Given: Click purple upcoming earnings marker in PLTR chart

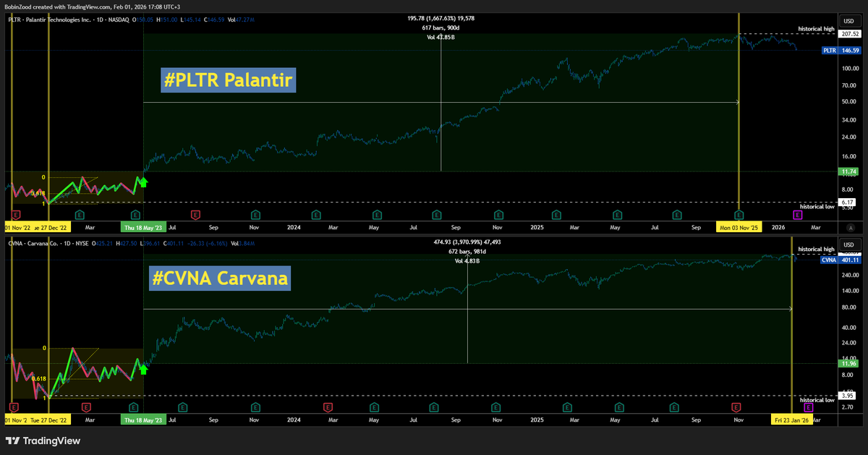Looking at the screenshot, I should point(799,215).
